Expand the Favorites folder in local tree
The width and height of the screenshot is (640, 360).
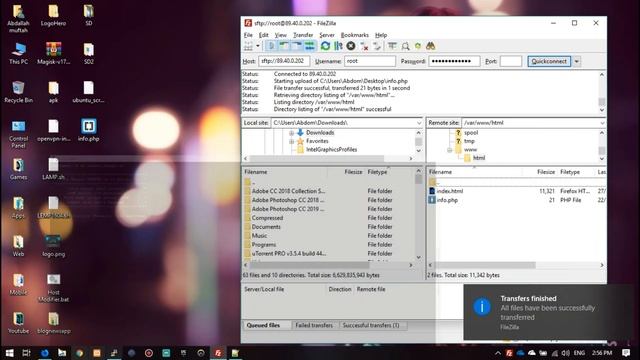click(x=291, y=142)
